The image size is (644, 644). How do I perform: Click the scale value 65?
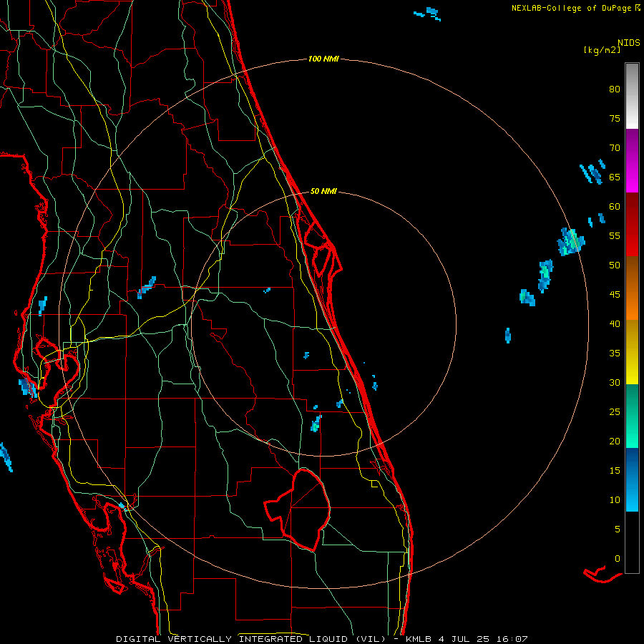(x=615, y=177)
